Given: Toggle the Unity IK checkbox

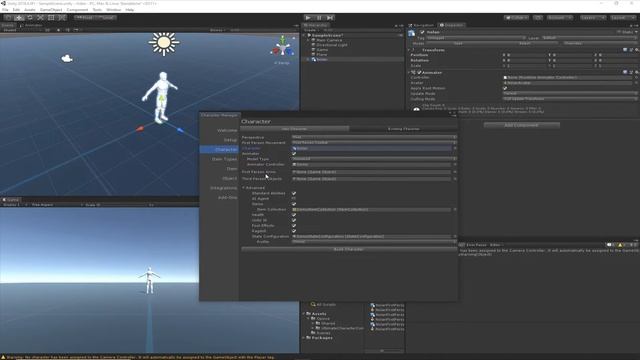Looking at the screenshot, I should [x=294, y=220].
